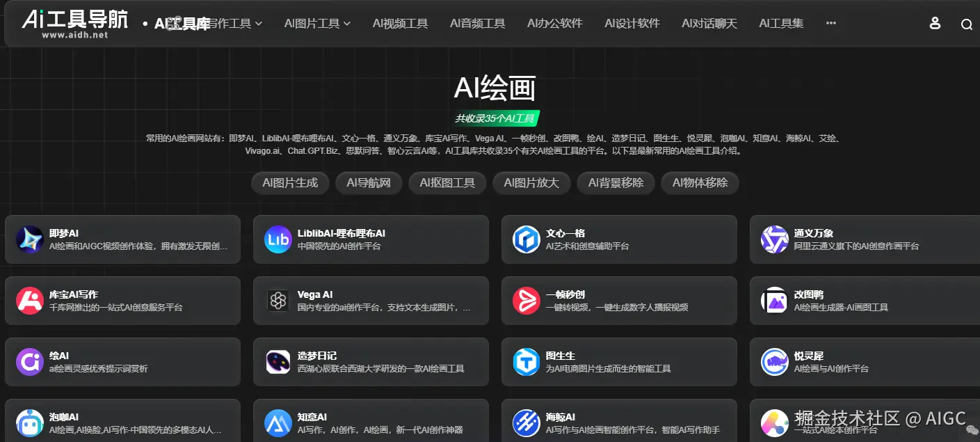The image size is (980, 442).
Task: Click the 图生生 title text
Action: pos(561,356)
